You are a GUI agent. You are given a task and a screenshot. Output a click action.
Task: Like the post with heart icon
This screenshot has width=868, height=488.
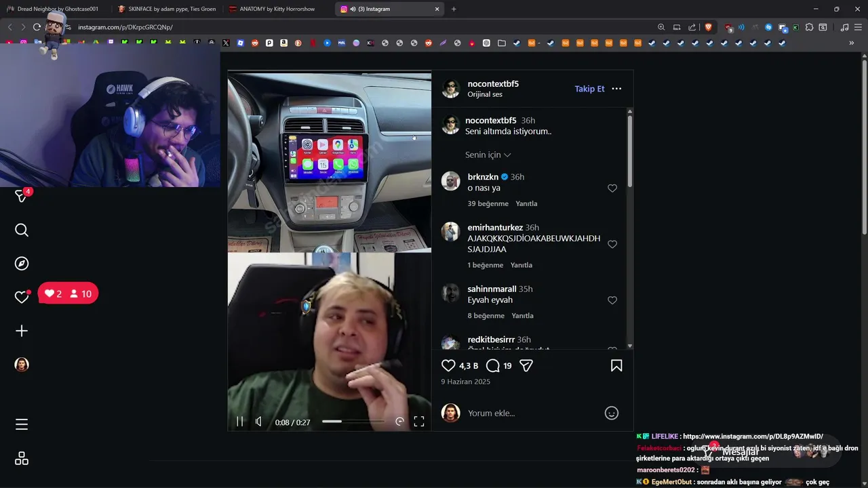pos(448,365)
